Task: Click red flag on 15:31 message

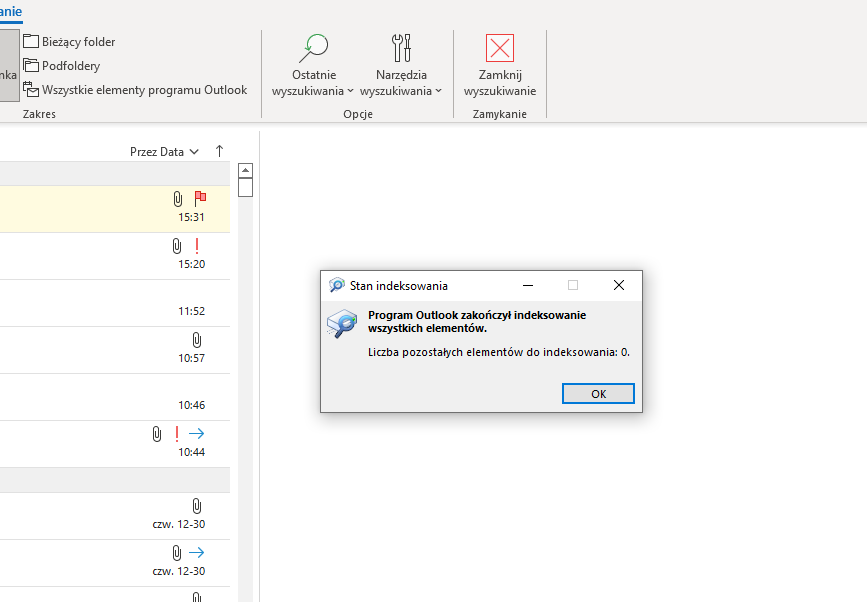Action: pos(200,198)
